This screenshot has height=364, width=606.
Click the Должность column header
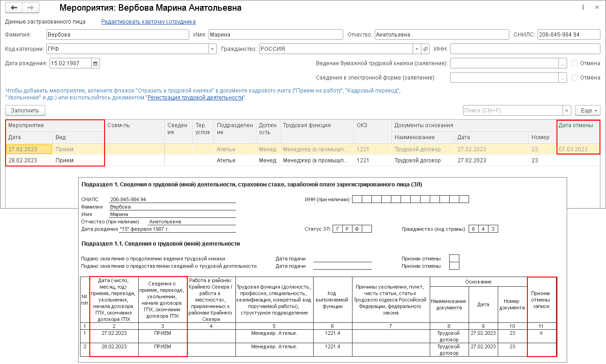(x=268, y=131)
